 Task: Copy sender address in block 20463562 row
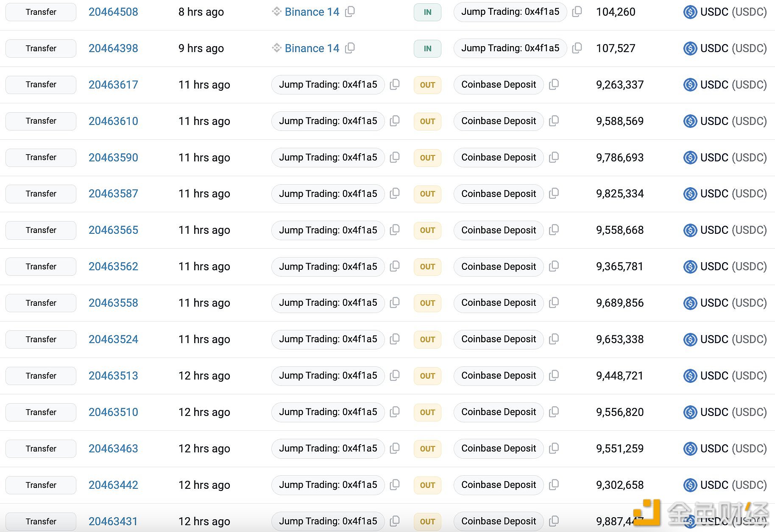point(395,266)
